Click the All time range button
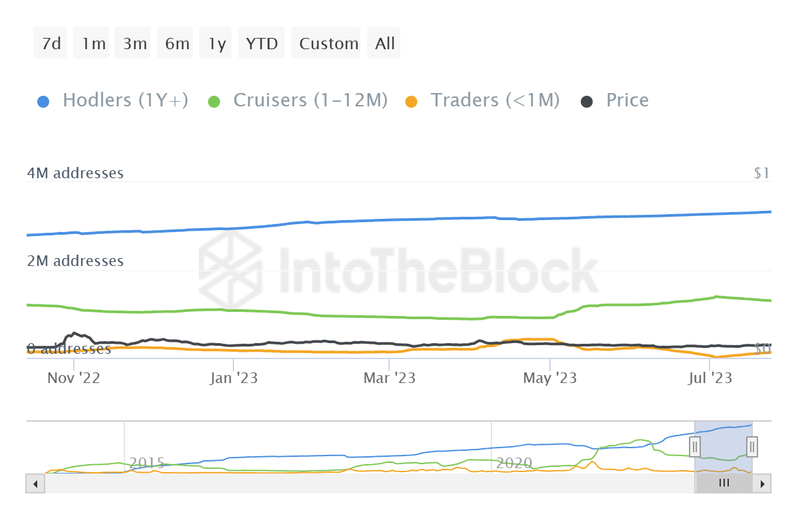798x532 pixels. [x=384, y=43]
